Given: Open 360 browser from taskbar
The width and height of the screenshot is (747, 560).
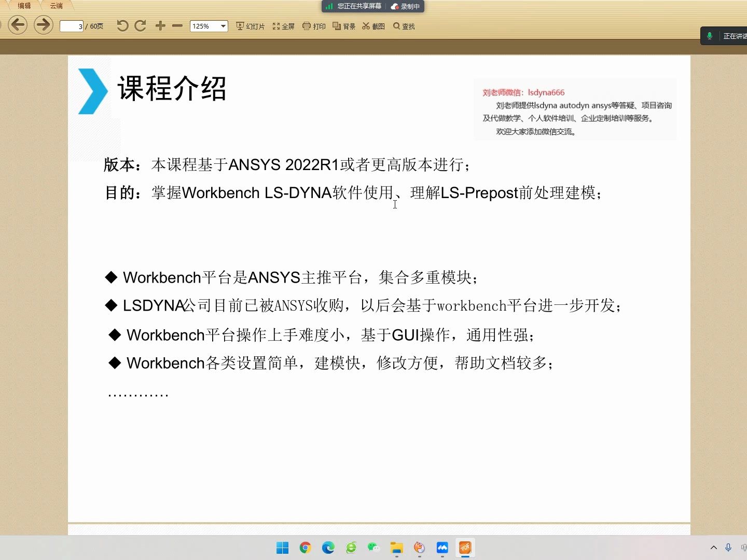Looking at the screenshot, I should (x=351, y=548).
